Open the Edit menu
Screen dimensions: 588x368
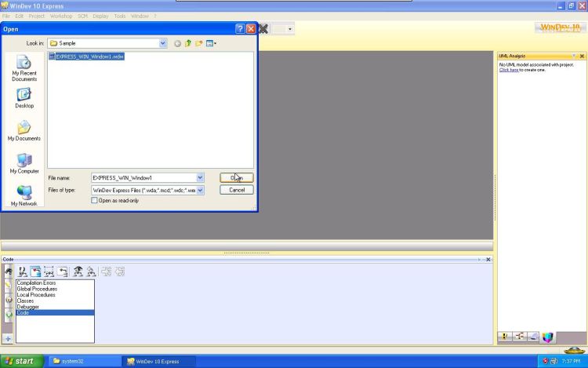point(19,16)
